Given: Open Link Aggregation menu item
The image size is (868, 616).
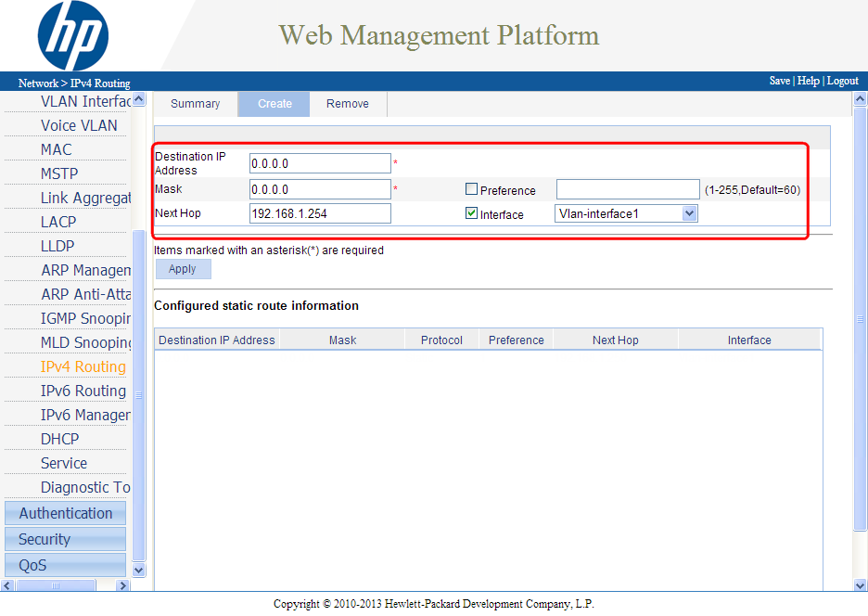Looking at the screenshot, I should pyautogui.click(x=85, y=198).
